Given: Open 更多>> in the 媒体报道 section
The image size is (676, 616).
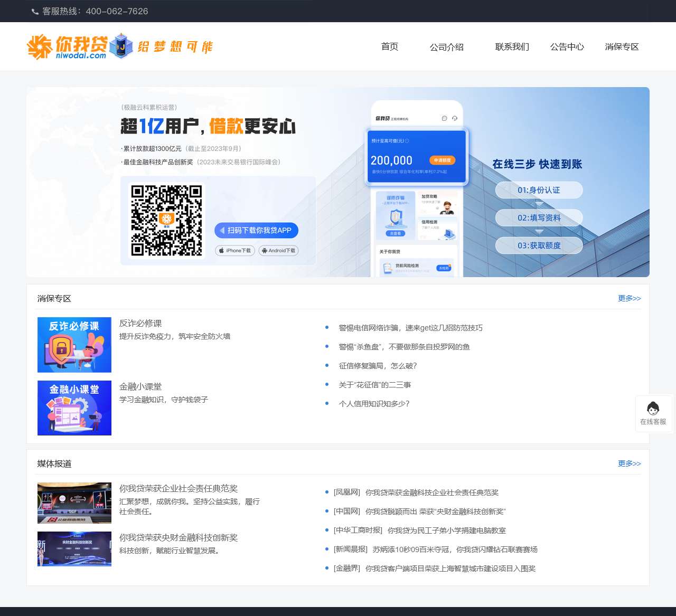Looking at the screenshot, I should pyautogui.click(x=630, y=463).
